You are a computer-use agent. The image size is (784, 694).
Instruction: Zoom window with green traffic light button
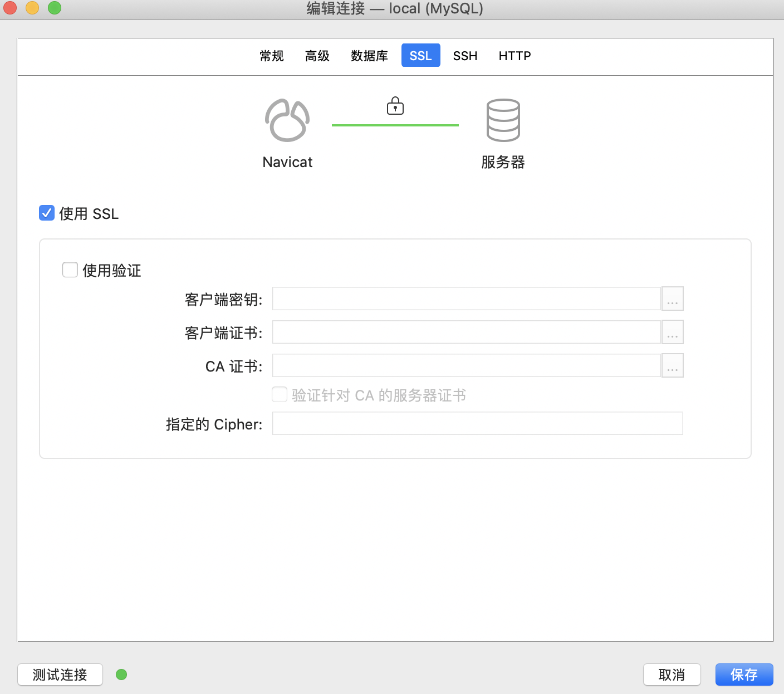[x=55, y=8]
